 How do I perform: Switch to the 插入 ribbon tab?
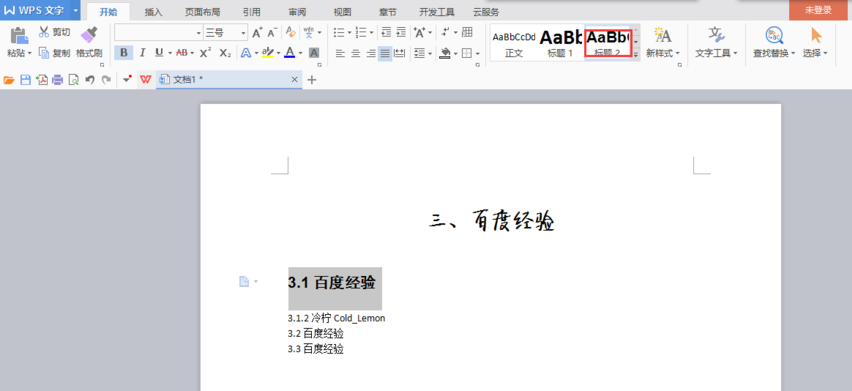153,12
